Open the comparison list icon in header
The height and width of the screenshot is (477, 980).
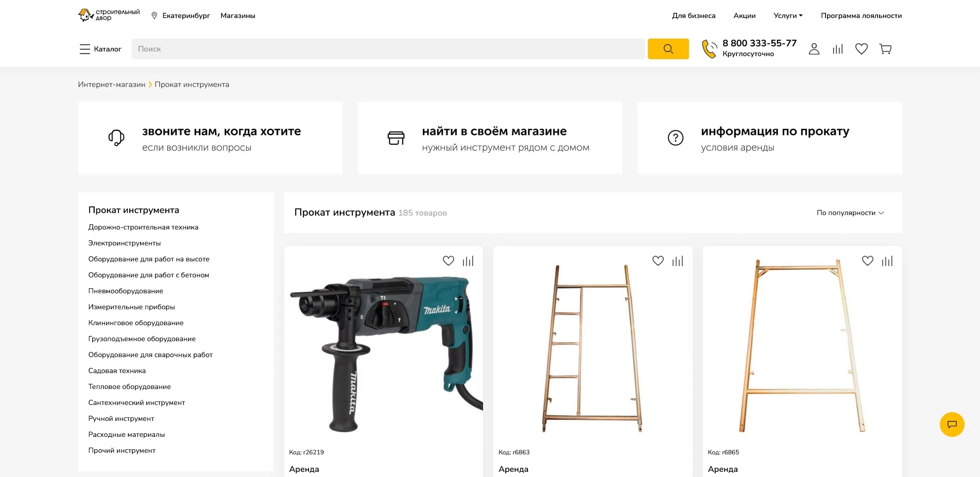point(838,49)
